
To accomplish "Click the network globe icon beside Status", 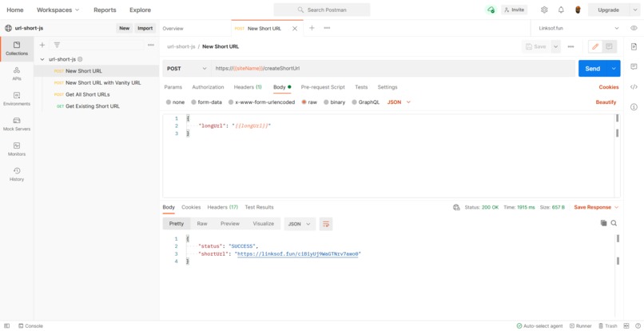I will (456, 207).
